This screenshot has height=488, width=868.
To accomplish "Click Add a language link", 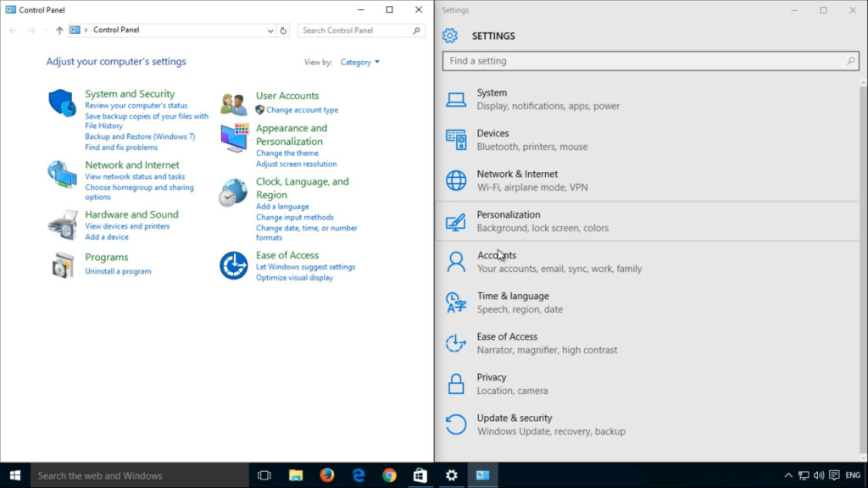I will (282, 207).
